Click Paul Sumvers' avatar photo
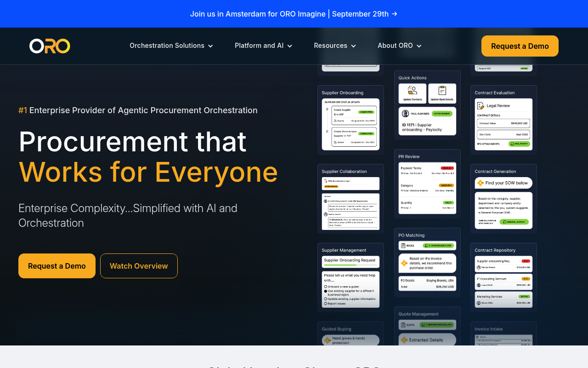Image resolution: width=588 pixels, height=368 pixels. click(405, 114)
